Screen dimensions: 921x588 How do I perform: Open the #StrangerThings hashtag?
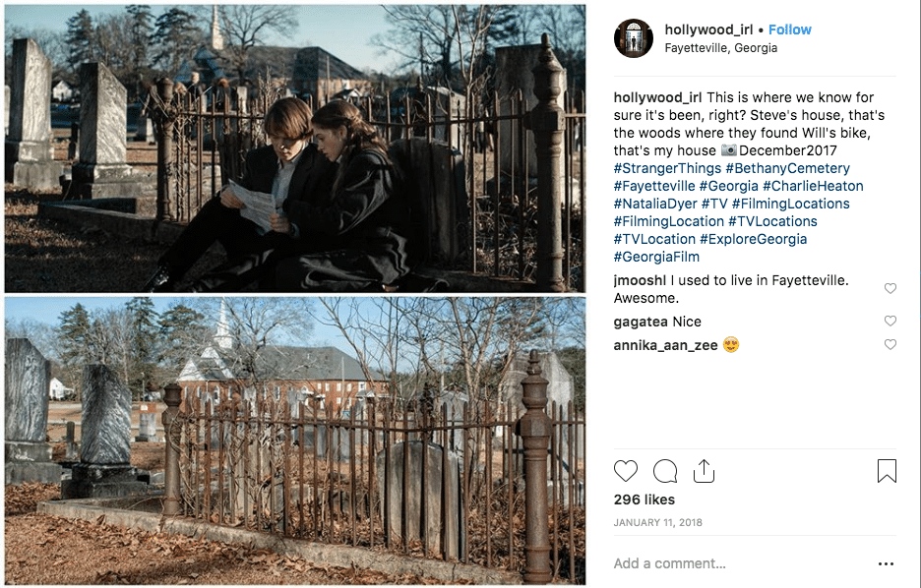(x=667, y=168)
